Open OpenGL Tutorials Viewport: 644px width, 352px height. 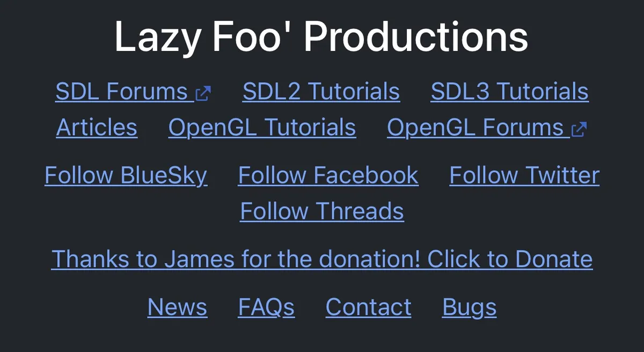tap(262, 128)
